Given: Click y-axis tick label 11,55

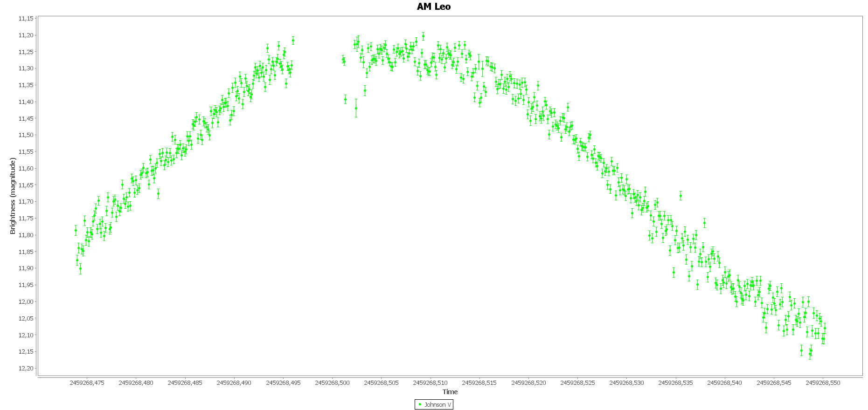Looking at the screenshot, I should point(26,152).
